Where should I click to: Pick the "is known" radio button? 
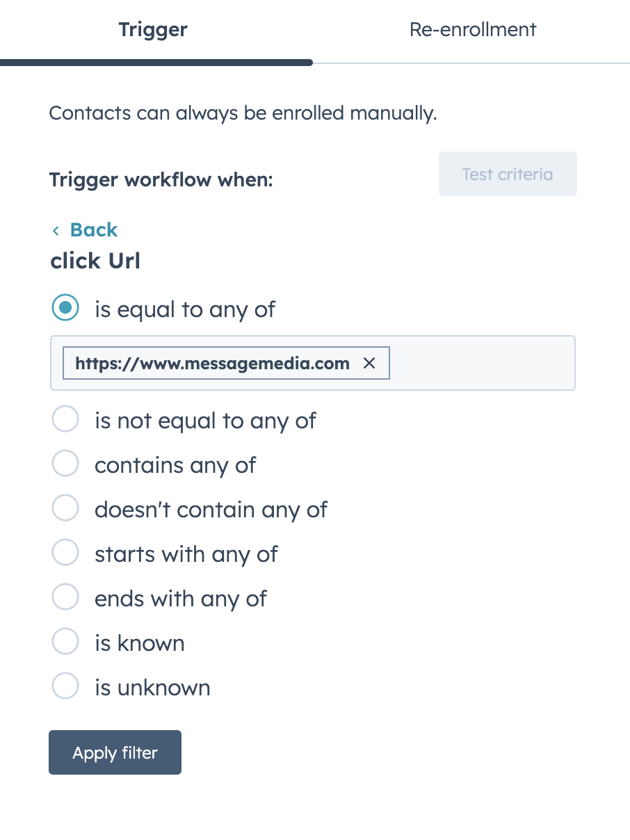click(x=65, y=642)
